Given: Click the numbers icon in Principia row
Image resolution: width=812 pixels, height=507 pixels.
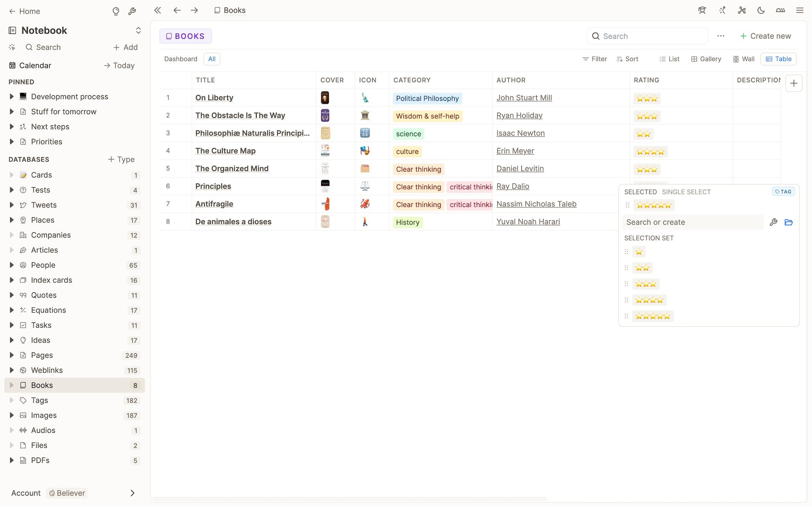Looking at the screenshot, I should tap(365, 133).
